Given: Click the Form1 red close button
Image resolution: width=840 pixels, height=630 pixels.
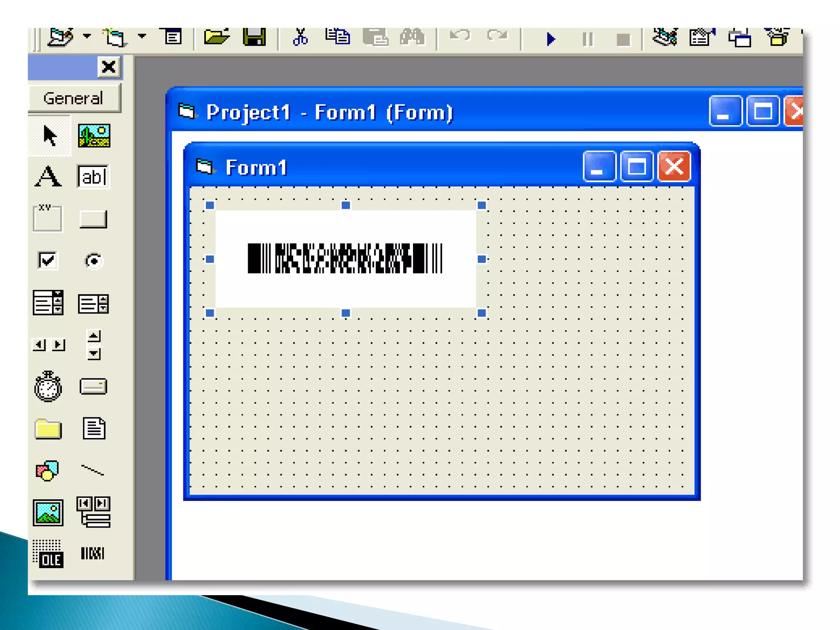Looking at the screenshot, I should click(674, 167).
